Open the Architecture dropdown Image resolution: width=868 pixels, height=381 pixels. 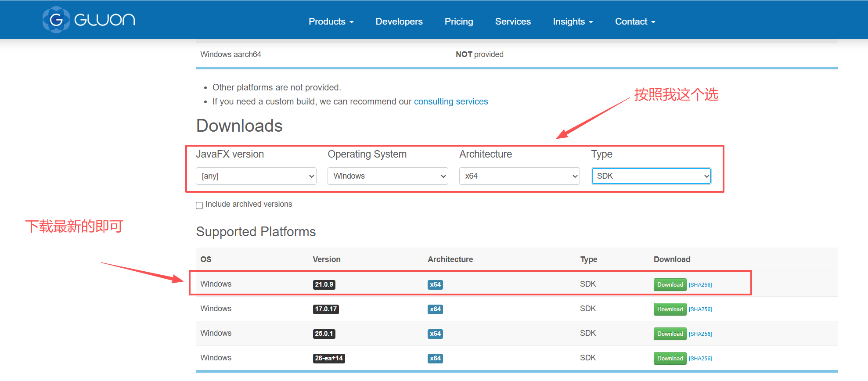pyautogui.click(x=519, y=176)
